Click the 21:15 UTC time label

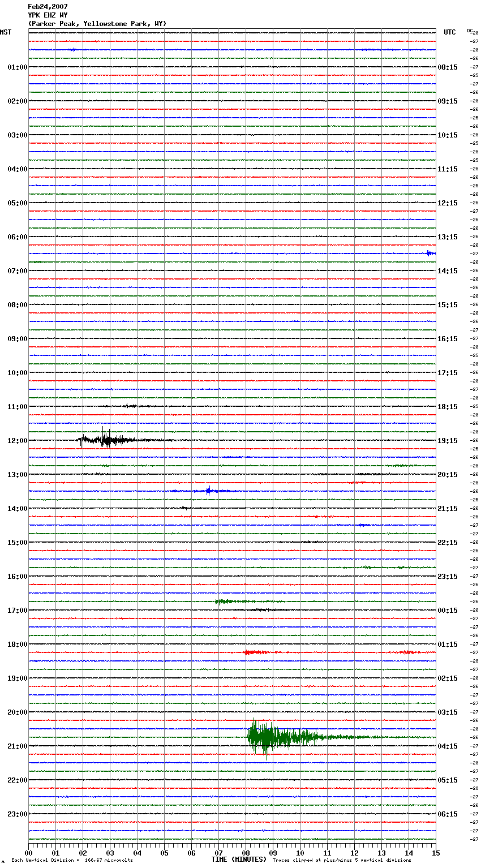448,509
